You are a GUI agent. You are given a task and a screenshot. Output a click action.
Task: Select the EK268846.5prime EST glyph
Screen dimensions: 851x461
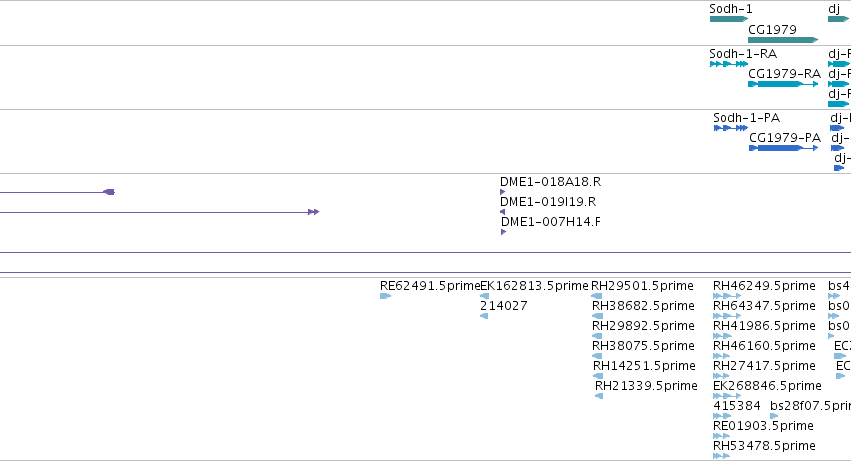tap(727, 396)
